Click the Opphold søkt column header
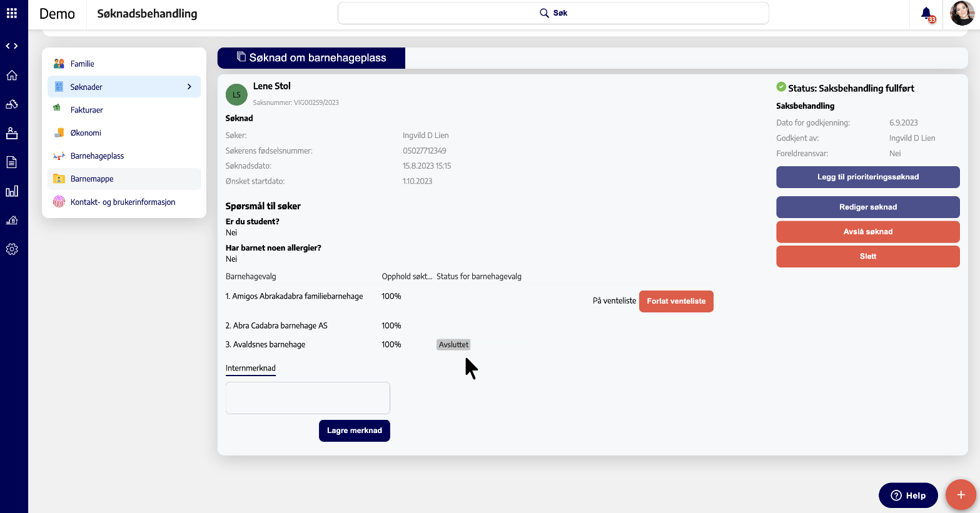The height and width of the screenshot is (513, 980). pyautogui.click(x=407, y=276)
